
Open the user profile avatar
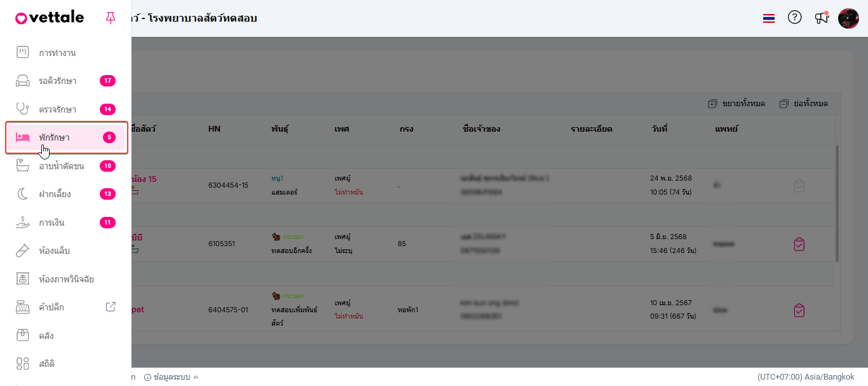849,18
